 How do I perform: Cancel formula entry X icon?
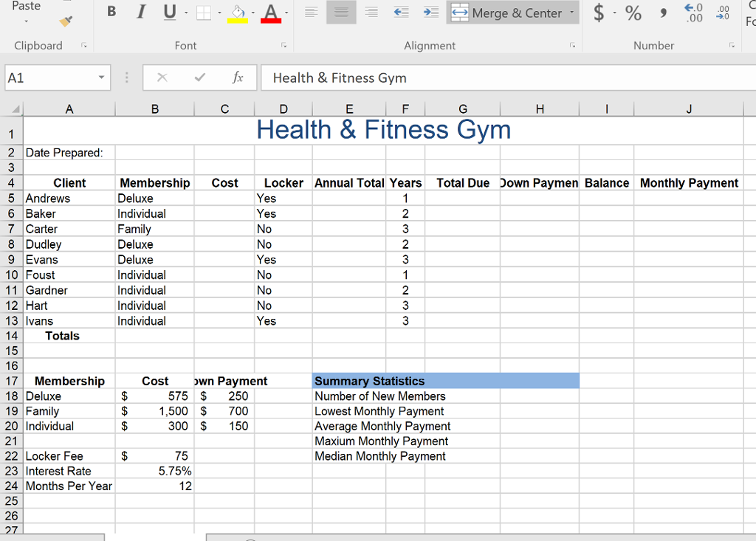click(162, 77)
